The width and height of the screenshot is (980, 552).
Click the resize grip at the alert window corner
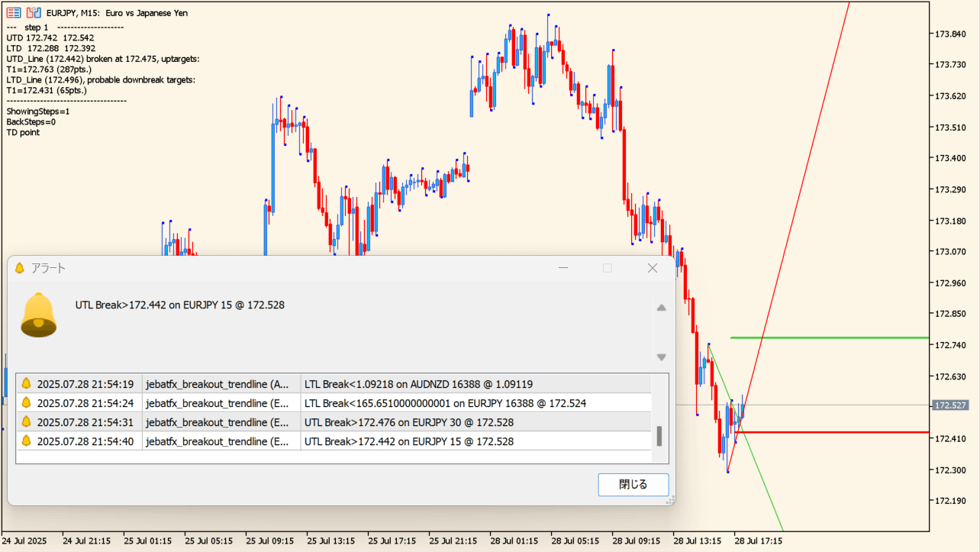click(671, 500)
